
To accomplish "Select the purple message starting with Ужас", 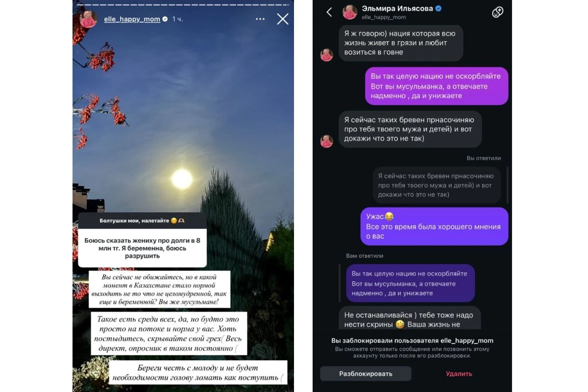I will [x=434, y=226].
